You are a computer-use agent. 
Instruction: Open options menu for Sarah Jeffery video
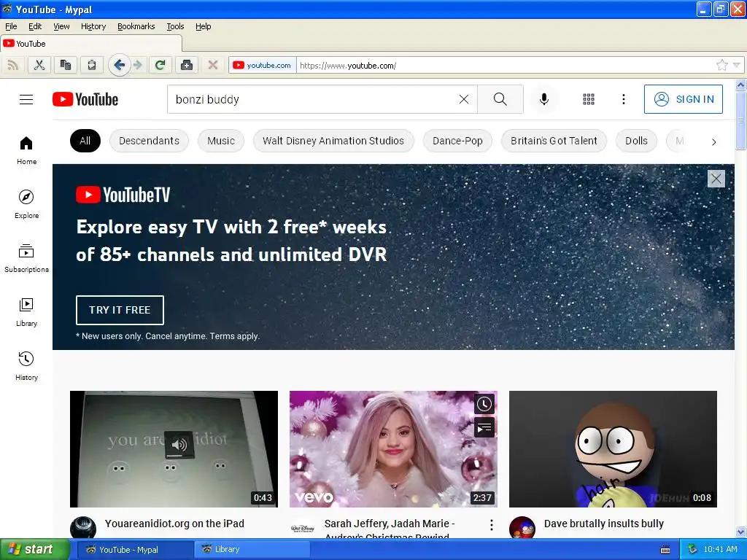[491, 525]
